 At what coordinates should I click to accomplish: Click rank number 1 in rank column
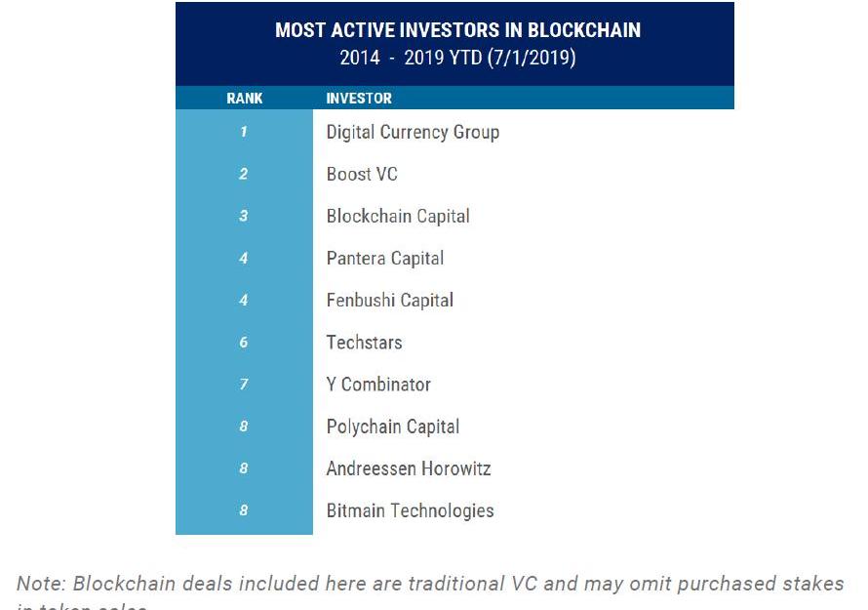pos(244,132)
